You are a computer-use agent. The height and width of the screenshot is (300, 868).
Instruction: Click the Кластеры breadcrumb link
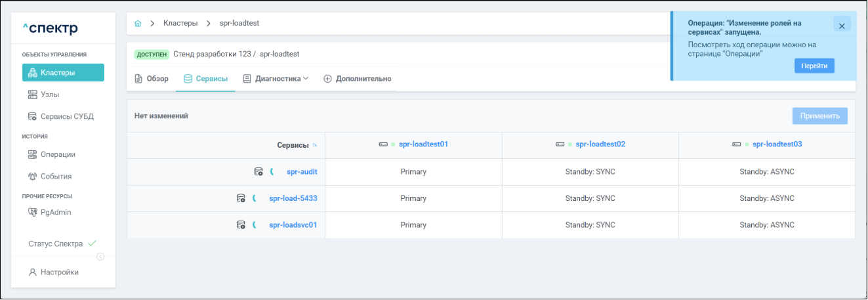[x=180, y=24]
